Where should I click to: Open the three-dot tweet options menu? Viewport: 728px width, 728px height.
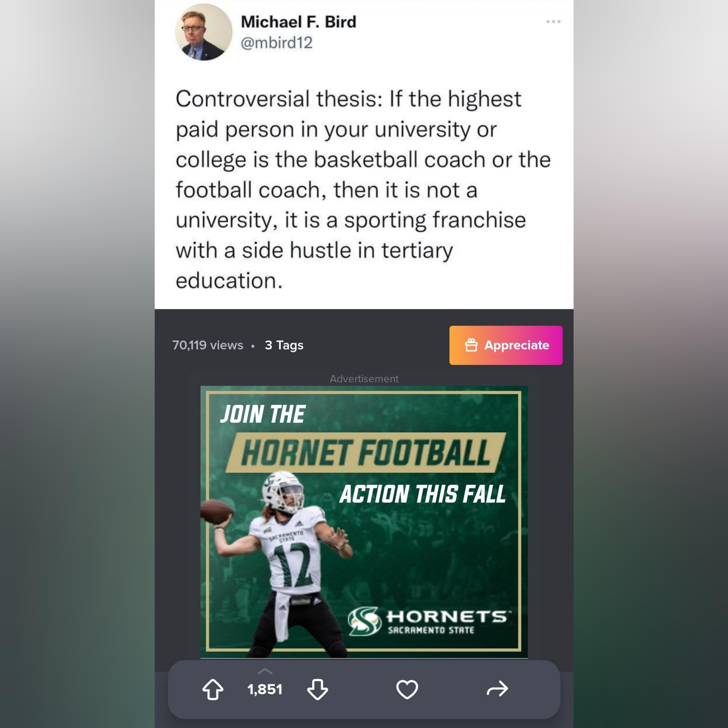553,22
